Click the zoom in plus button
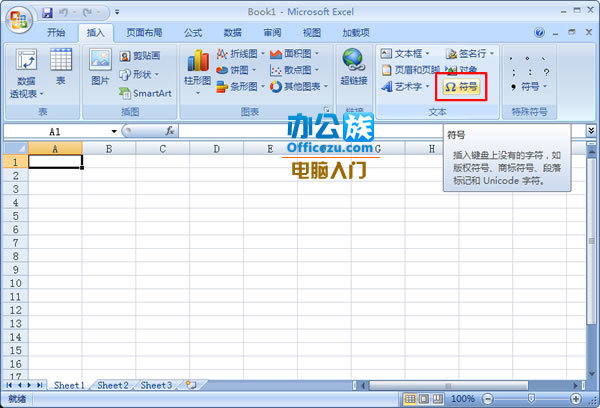Viewport: 600px width, 408px height. click(x=576, y=399)
